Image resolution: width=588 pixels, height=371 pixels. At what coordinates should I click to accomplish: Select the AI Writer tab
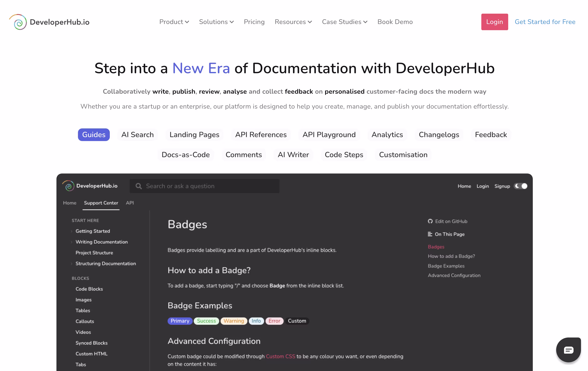[x=293, y=155]
